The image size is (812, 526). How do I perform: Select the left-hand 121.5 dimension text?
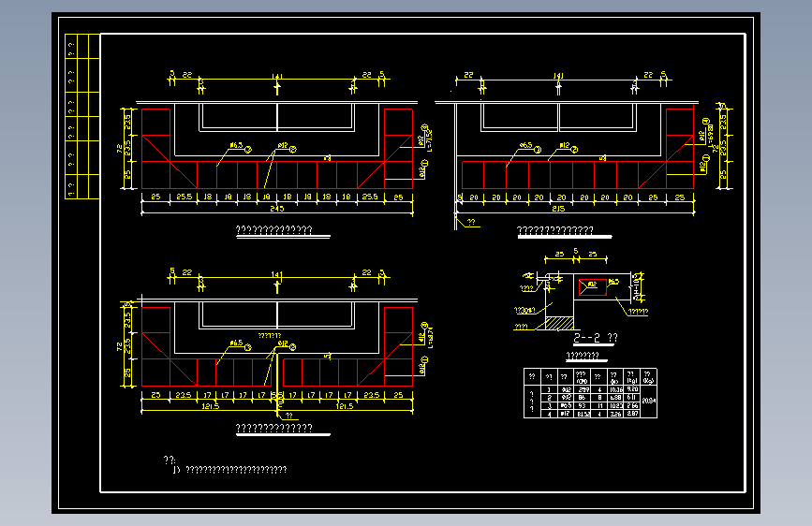[210, 406]
